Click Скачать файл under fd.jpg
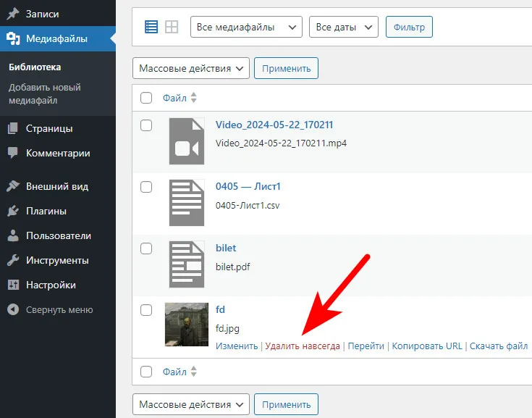 [x=499, y=346]
